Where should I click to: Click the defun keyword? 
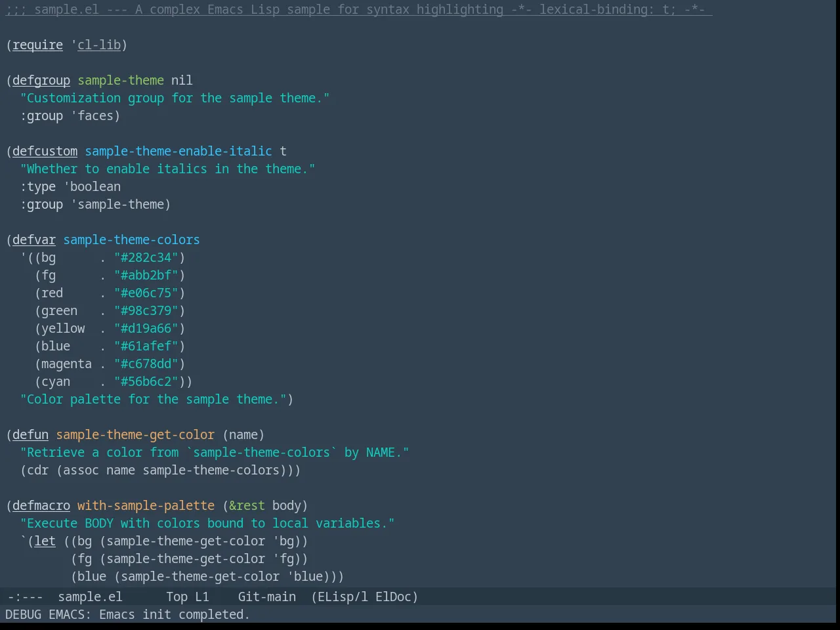pyautogui.click(x=30, y=434)
